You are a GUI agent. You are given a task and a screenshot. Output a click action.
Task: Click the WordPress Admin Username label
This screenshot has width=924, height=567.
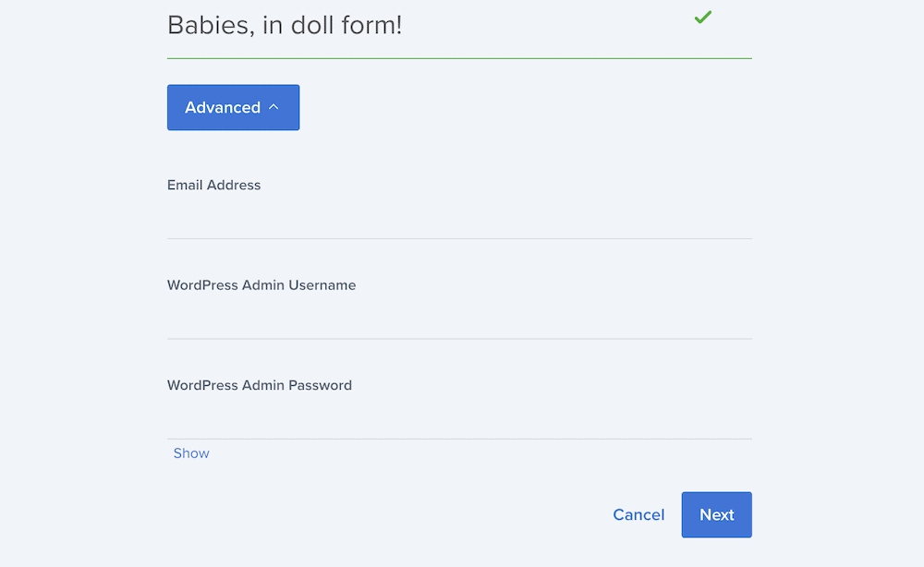tap(261, 285)
